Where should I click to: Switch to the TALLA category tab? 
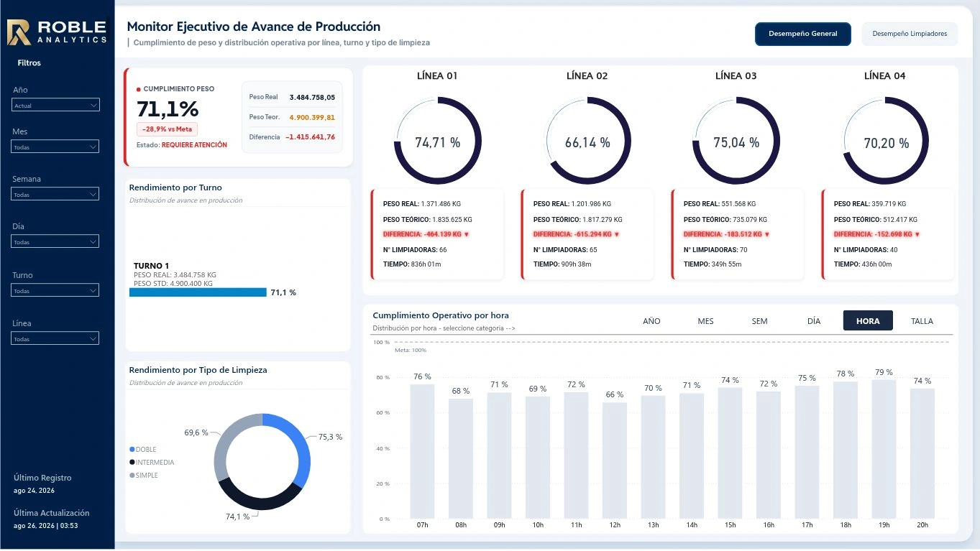(922, 321)
